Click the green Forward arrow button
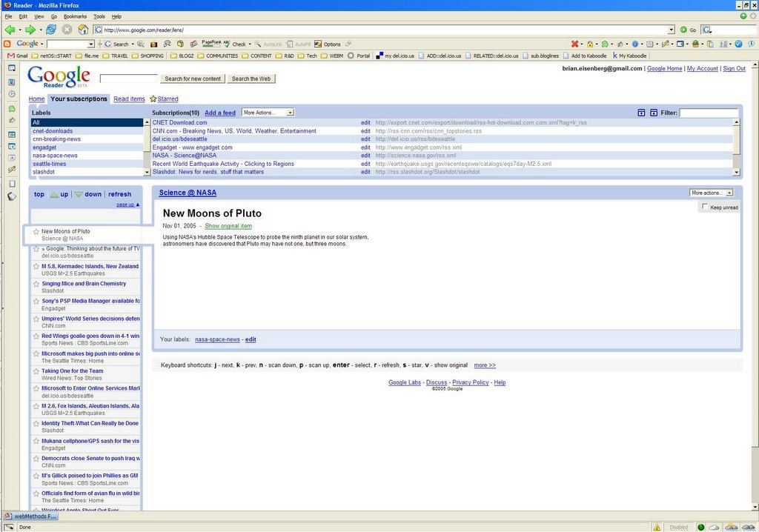 [30, 30]
